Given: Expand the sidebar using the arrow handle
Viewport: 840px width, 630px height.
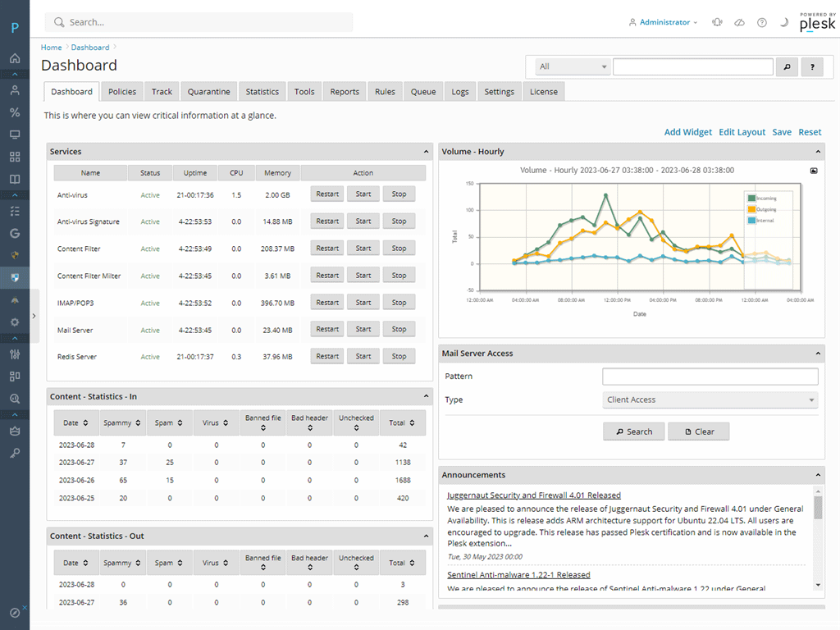Looking at the screenshot, I should click(34, 316).
